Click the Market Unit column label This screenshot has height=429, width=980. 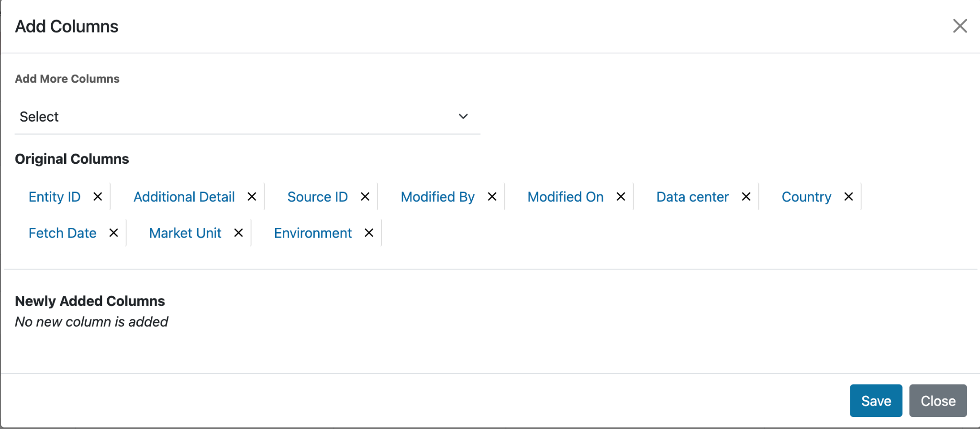(185, 233)
